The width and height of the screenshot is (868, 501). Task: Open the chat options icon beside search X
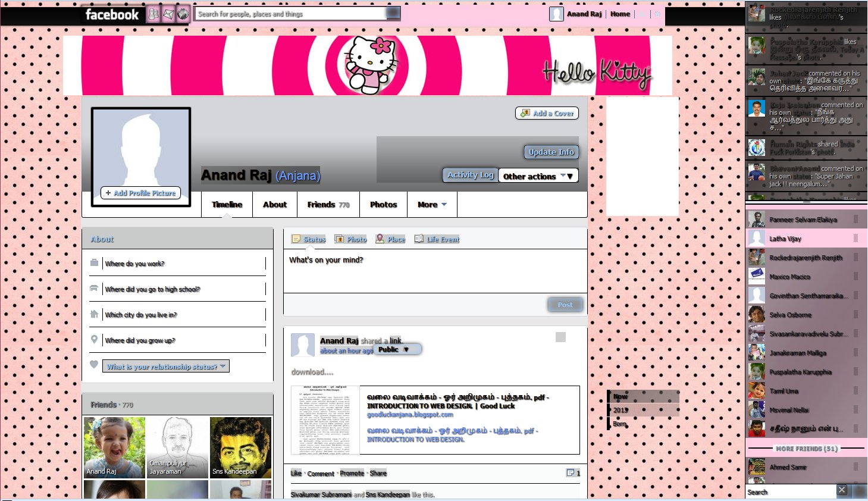(x=858, y=491)
